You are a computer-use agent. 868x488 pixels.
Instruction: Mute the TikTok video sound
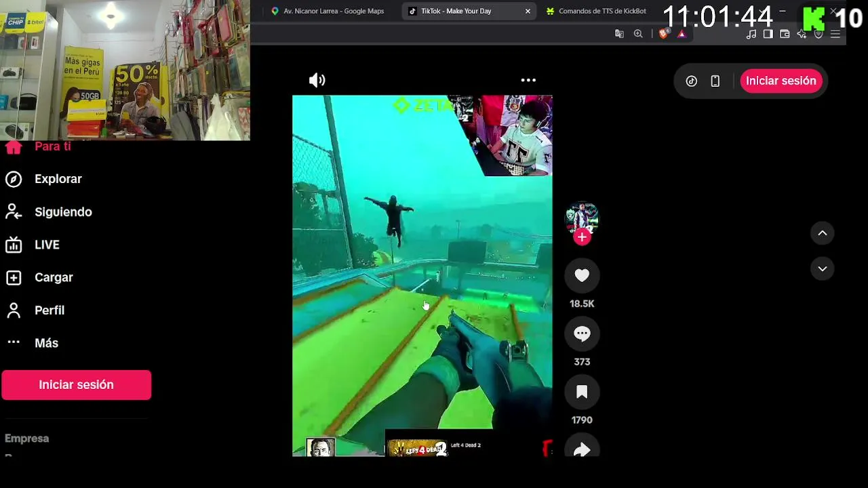pyautogui.click(x=317, y=80)
